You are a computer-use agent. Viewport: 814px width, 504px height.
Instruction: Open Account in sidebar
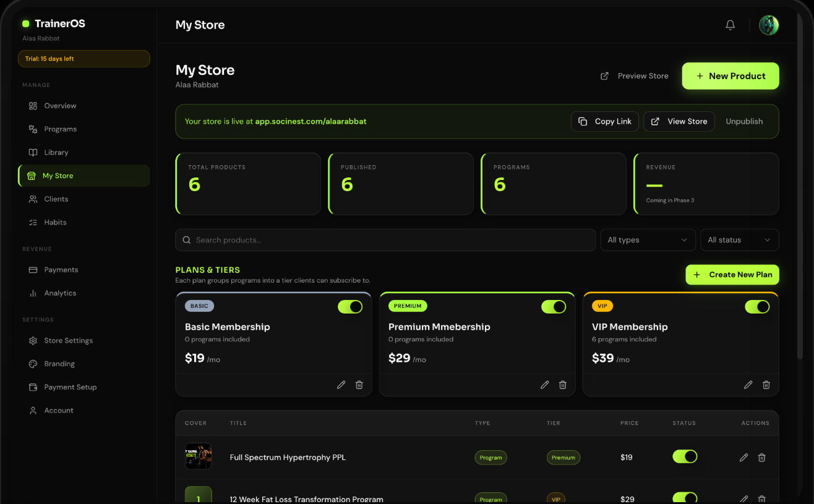point(84,410)
